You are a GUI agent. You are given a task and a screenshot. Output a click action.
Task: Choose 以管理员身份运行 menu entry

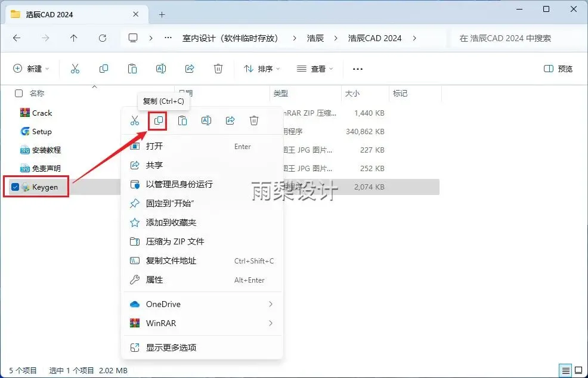coord(203,184)
